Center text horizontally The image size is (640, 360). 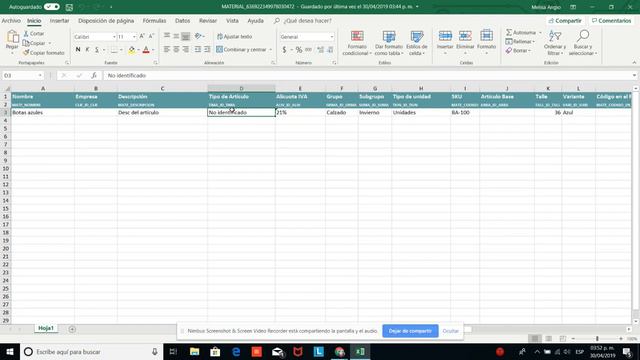(176, 49)
